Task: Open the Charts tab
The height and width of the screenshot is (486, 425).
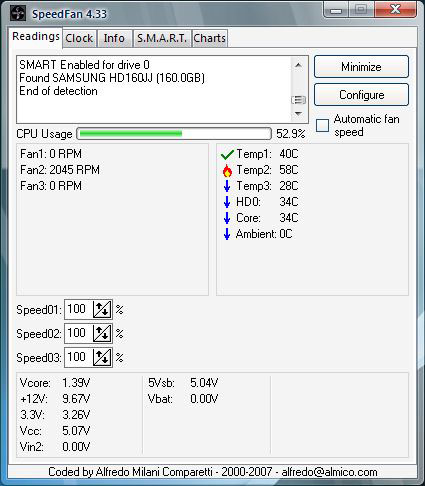Action: pyautogui.click(x=210, y=38)
